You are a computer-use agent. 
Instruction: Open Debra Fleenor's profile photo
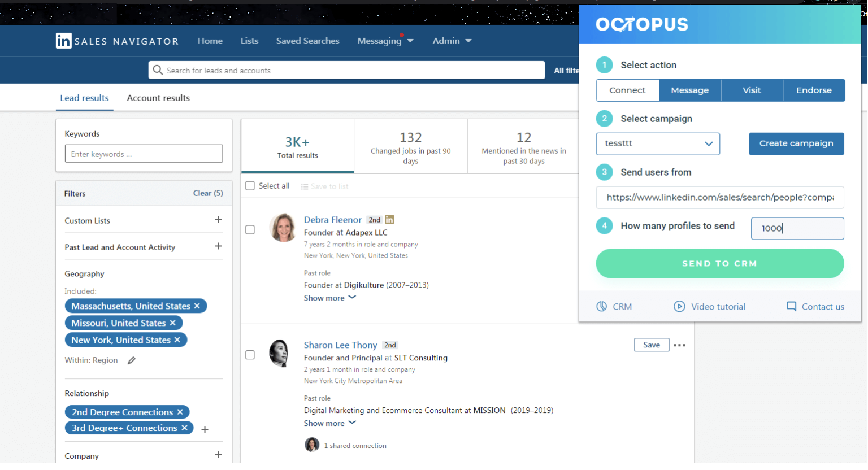click(283, 228)
